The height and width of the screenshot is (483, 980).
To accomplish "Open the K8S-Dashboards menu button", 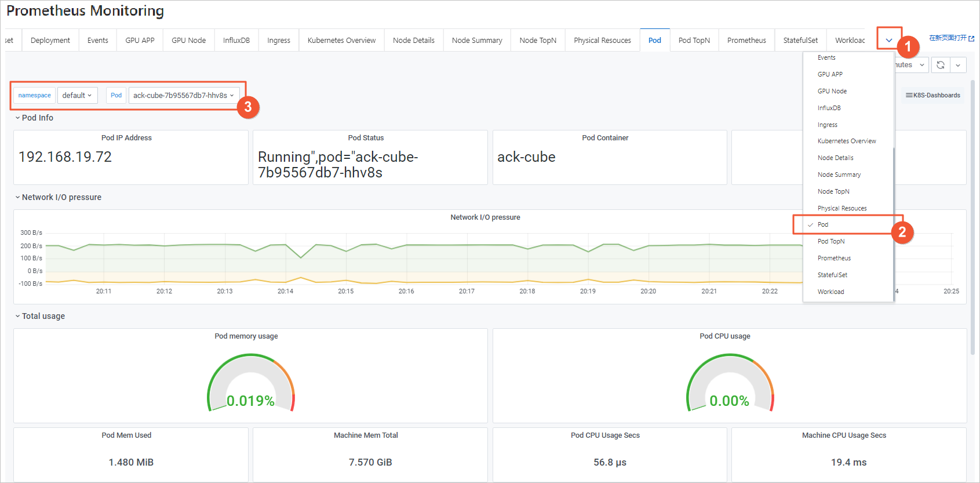I will pyautogui.click(x=933, y=95).
